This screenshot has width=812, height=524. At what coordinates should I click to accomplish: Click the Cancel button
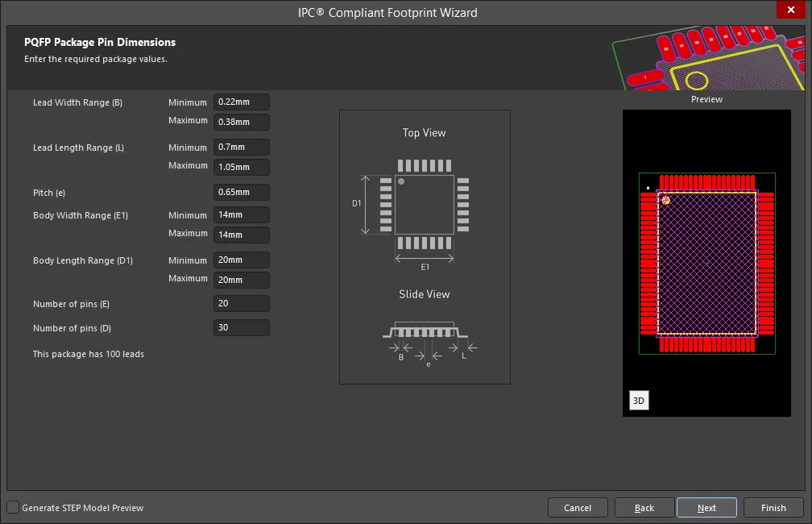pyautogui.click(x=578, y=508)
